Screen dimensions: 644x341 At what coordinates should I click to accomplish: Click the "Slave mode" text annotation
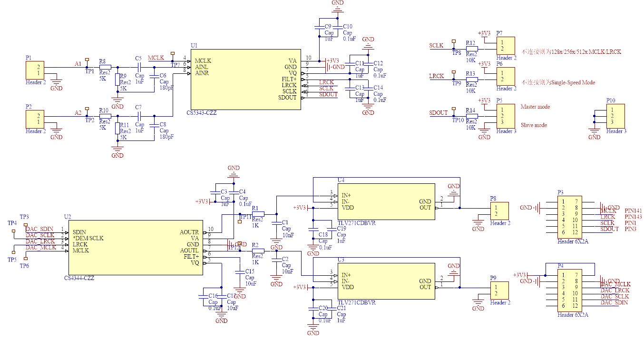pyautogui.click(x=534, y=125)
